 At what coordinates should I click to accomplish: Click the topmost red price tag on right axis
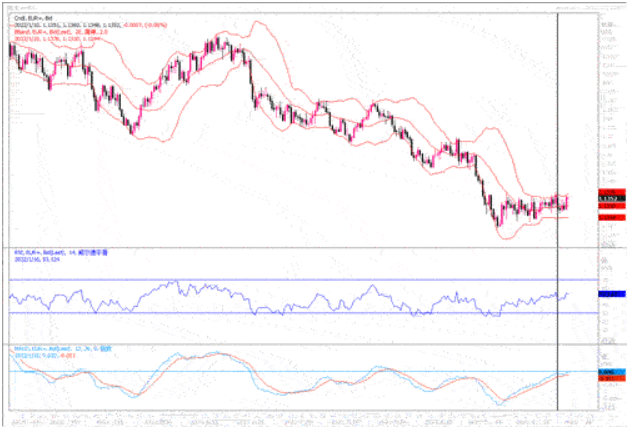[611, 191]
